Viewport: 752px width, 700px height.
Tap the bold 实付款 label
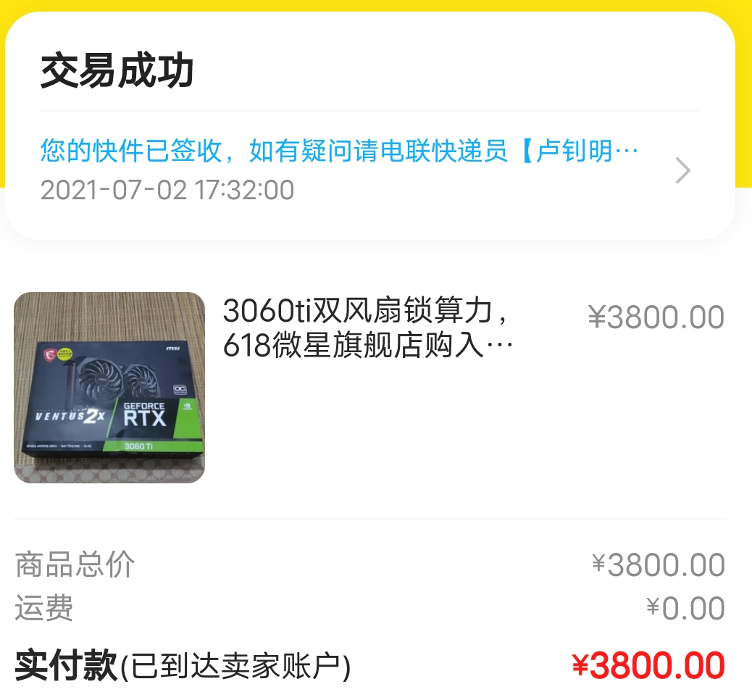coord(66,665)
